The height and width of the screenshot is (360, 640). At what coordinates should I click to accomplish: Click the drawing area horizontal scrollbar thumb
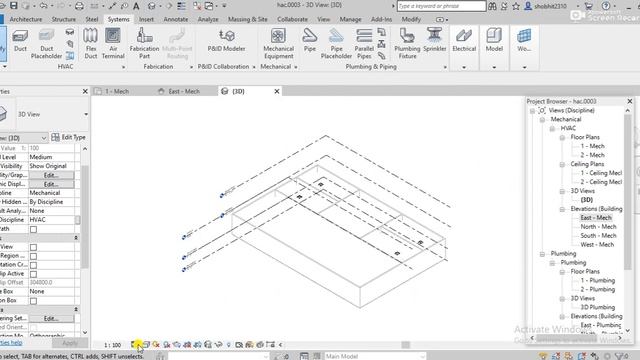[x=405, y=345]
